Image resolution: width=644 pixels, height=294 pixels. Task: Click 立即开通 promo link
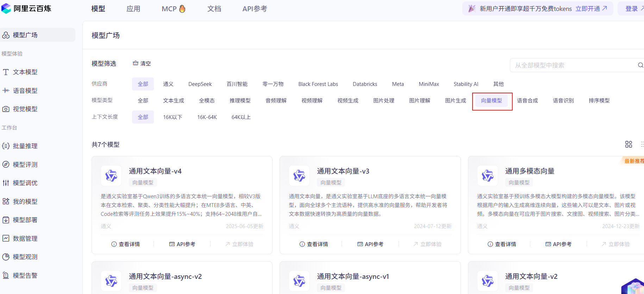point(592,9)
